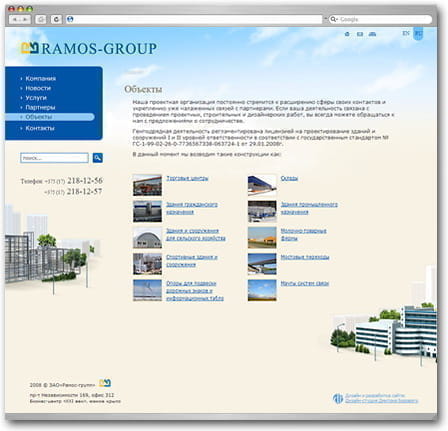Viewport: 448px width, 431px height.
Task: Open the Google search engine dropdown
Action: [334, 19]
